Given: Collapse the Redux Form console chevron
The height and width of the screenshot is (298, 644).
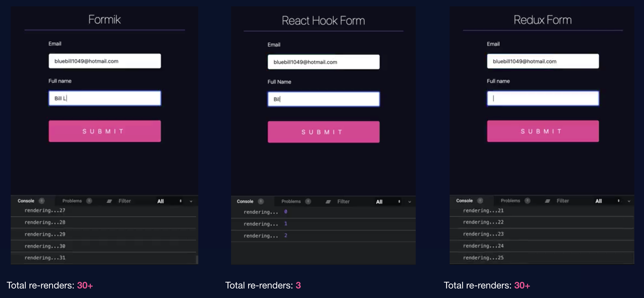Looking at the screenshot, I should coord(629,201).
